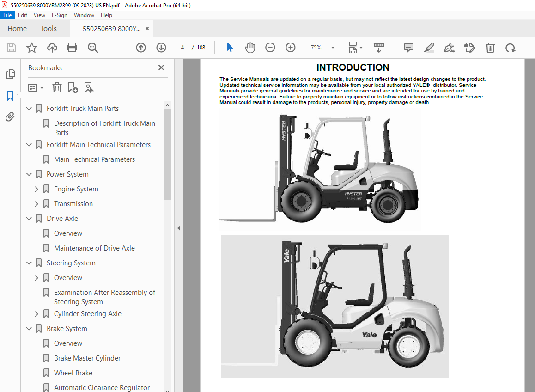Screen dimensions: 535x392
Task: Print the document
Action: click(72, 48)
